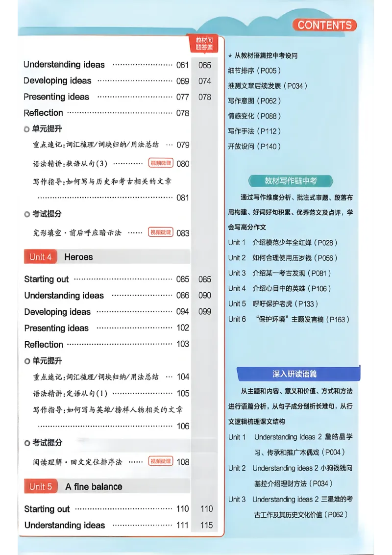Viewport: 392px width, 555px height.
Task: Click Unit 1 Understanding ideas 2 詹皓晶 entry
Action: tap(291, 445)
